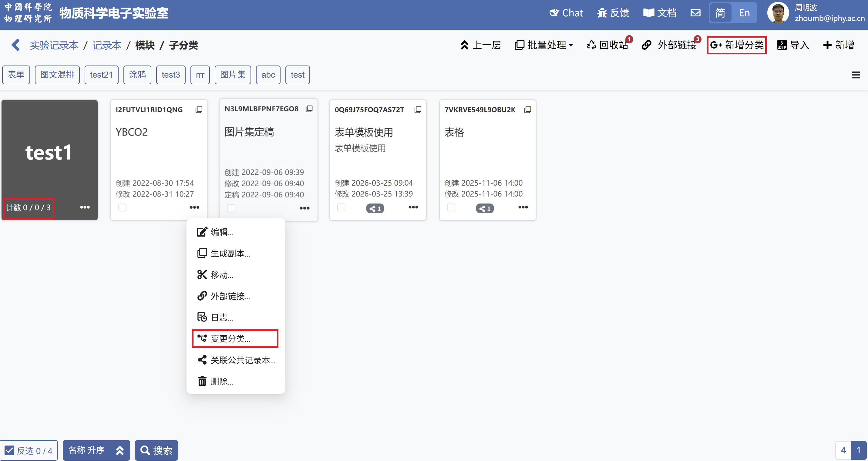This screenshot has height=461, width=868.
Task: Click the back arrow beside 实验记录本
Action: [15, 45]
